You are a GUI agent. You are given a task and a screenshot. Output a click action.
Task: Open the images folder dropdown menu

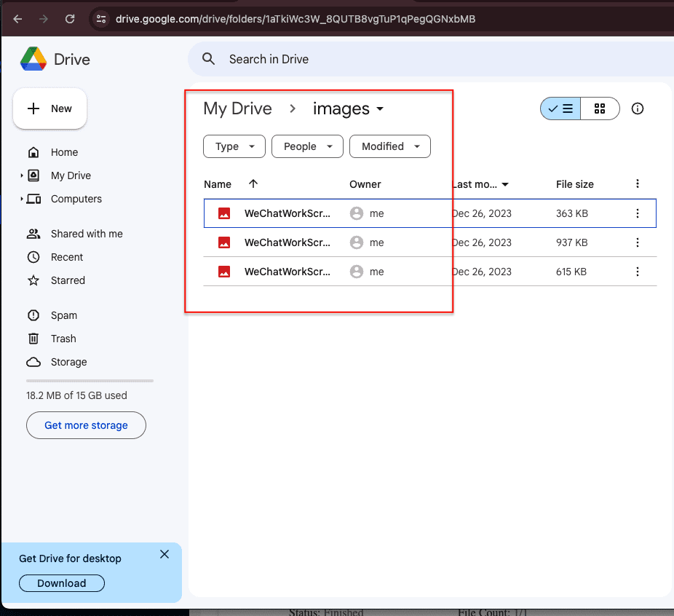pos(348,108)
